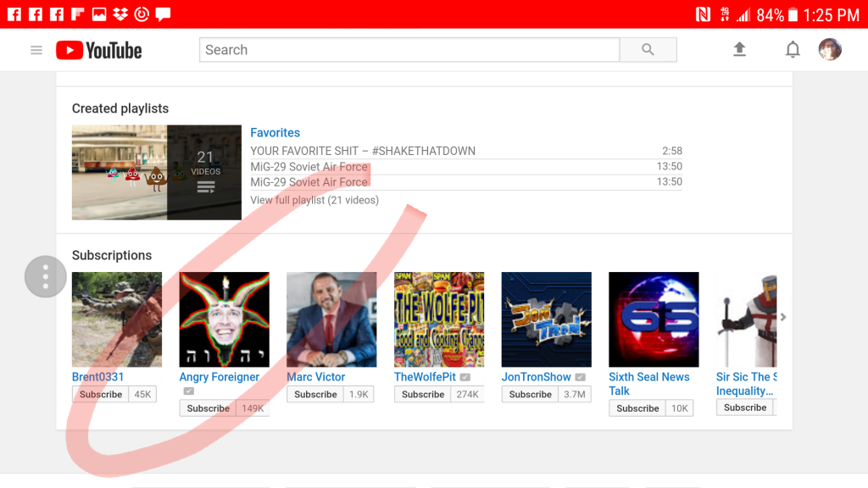Open the Angry Foreigner channel link
Viewport: 868px width, 488px height.
click(x=220, y=377)
